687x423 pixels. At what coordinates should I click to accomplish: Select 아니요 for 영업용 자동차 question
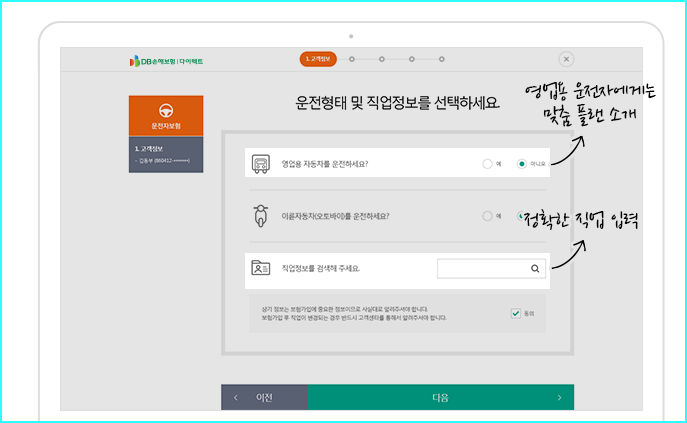[521, 164]
